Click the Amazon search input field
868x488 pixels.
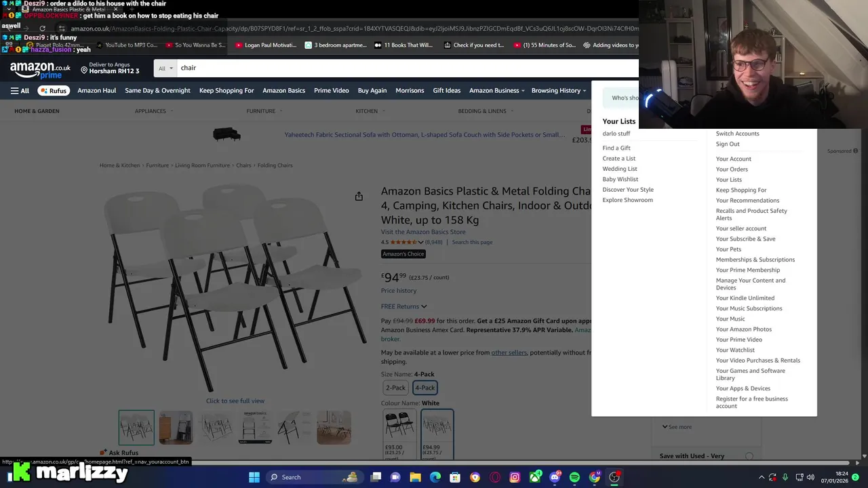pos(408,68)
